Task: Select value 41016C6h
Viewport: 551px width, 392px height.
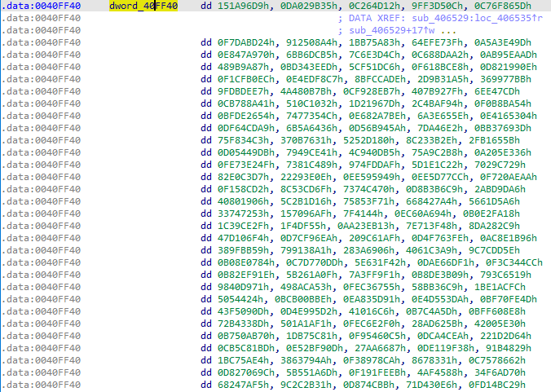Action: click(372, 311)
